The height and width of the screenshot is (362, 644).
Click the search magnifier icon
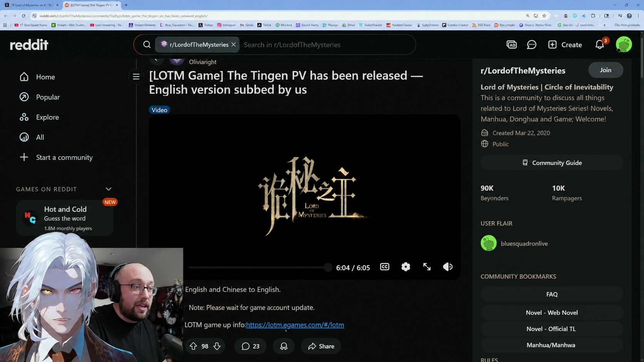147,45
